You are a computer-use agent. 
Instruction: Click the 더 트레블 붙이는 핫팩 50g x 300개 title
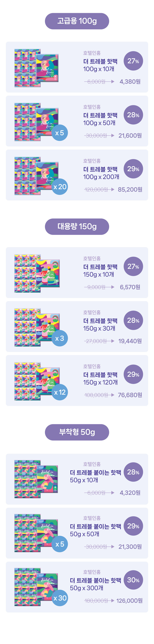[x=95, y=584]
